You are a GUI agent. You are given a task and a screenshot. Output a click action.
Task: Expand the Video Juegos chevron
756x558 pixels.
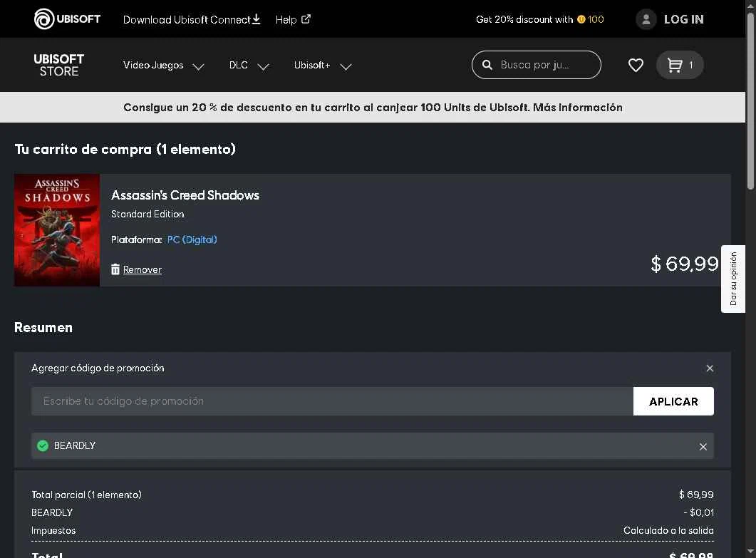(198, 66)
